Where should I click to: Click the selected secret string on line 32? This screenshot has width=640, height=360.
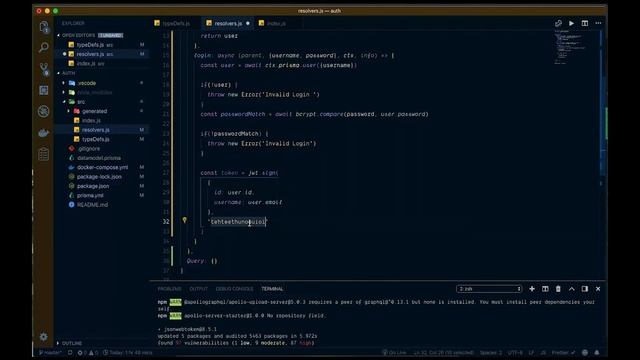238,222
